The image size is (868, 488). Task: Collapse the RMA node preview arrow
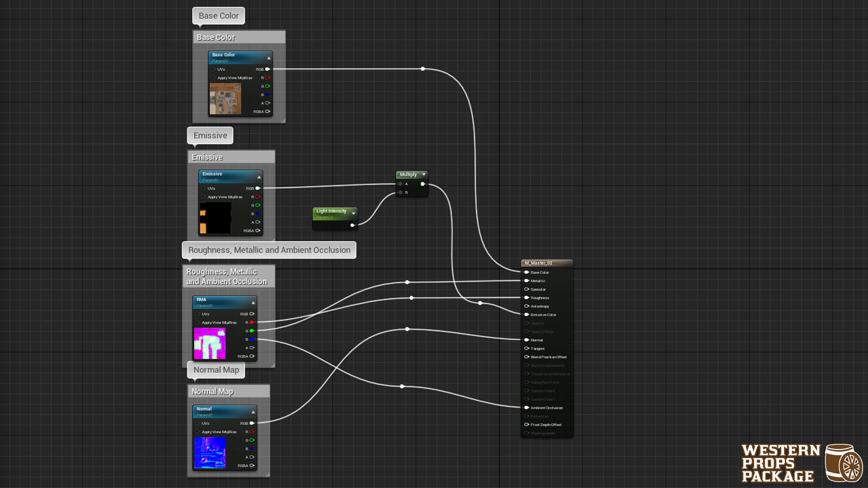tap(253, 303)
